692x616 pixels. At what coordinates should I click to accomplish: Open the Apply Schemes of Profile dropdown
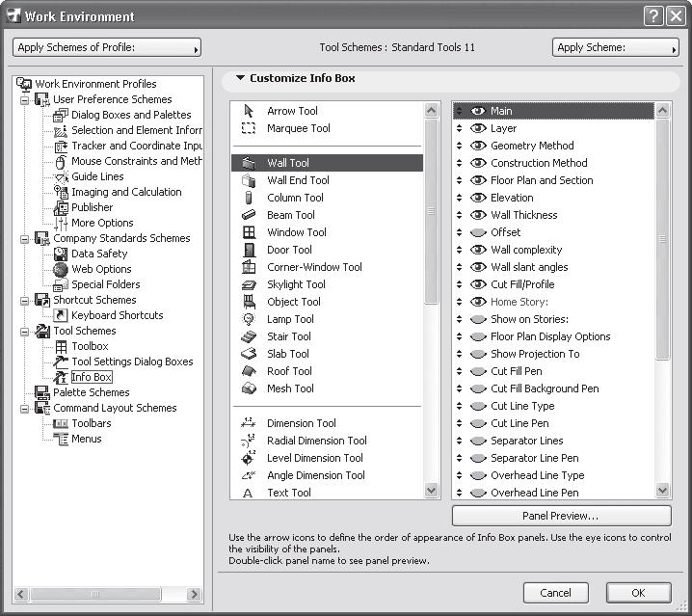pos(107,47)
